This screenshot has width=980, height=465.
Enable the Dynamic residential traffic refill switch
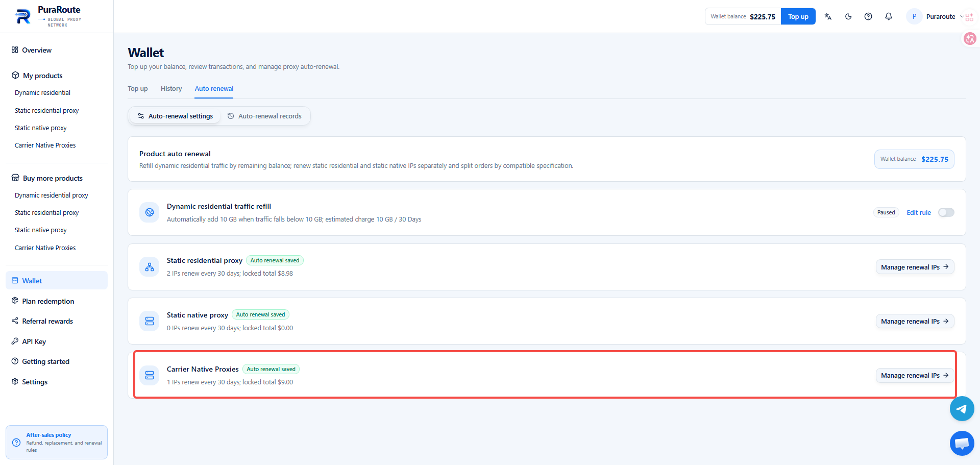click(946, 212)
